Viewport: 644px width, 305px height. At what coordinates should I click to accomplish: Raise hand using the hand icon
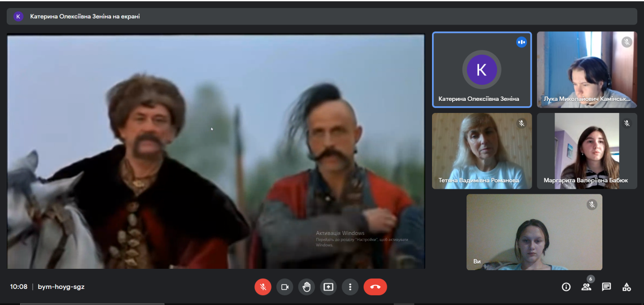[x=306, y=287]
